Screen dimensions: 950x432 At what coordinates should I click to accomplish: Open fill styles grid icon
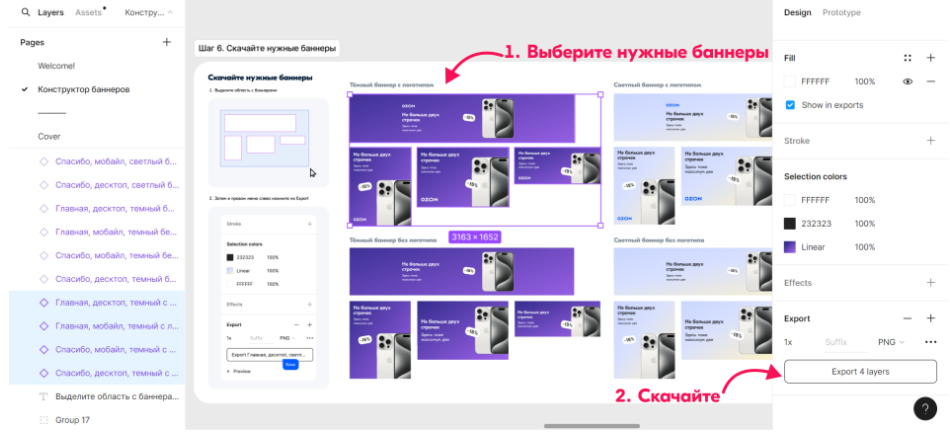[x=907, y=58]
